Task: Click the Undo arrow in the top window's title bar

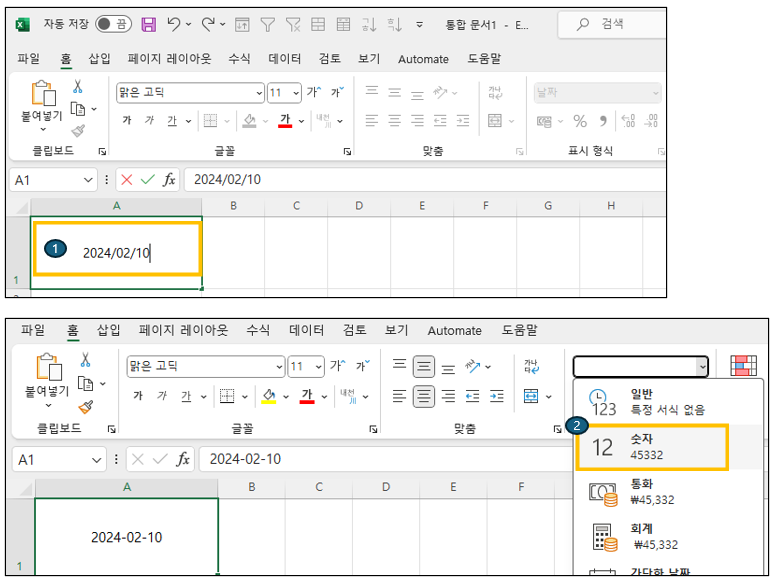Action: (x=173, y=24)
